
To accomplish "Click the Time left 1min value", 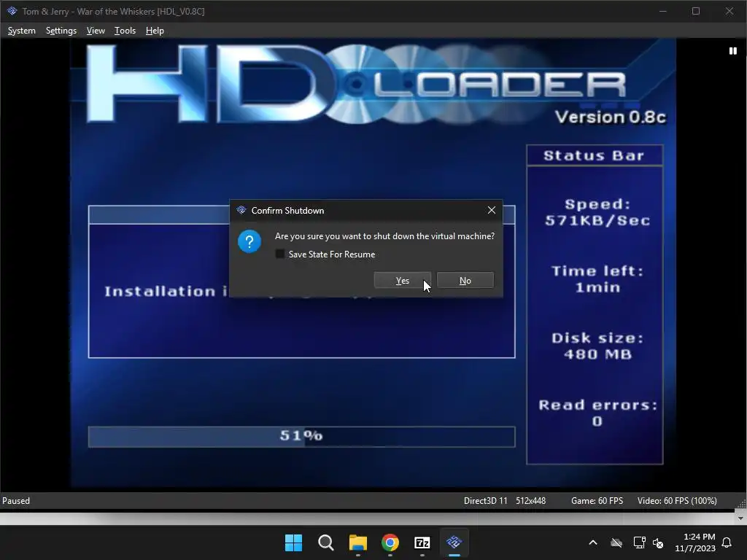I will pos(597,287).
